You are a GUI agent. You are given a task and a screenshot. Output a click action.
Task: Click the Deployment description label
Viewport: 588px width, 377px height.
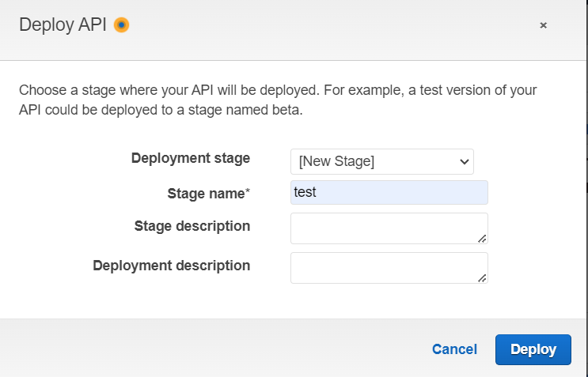(x=171, y=266)
